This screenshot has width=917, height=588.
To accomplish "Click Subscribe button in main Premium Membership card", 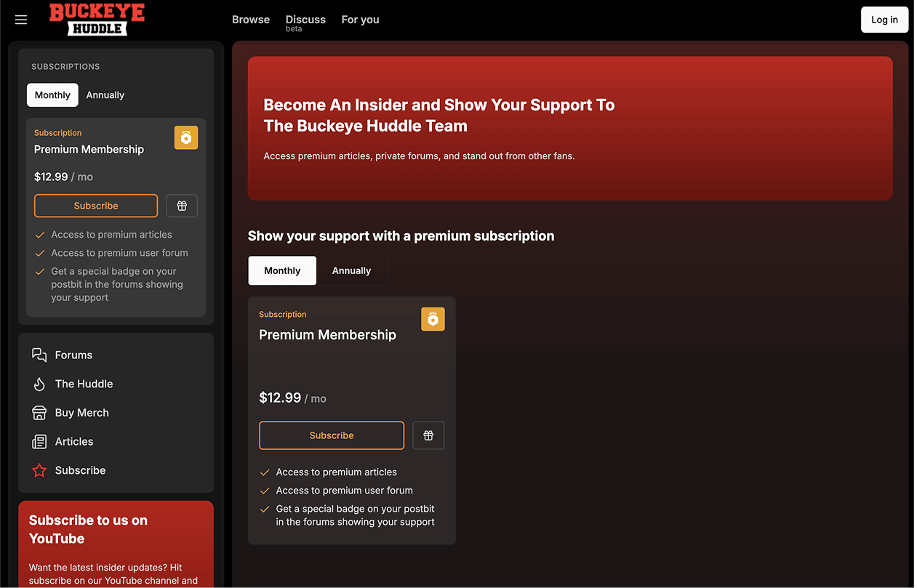I will click(x=332, y=435).
